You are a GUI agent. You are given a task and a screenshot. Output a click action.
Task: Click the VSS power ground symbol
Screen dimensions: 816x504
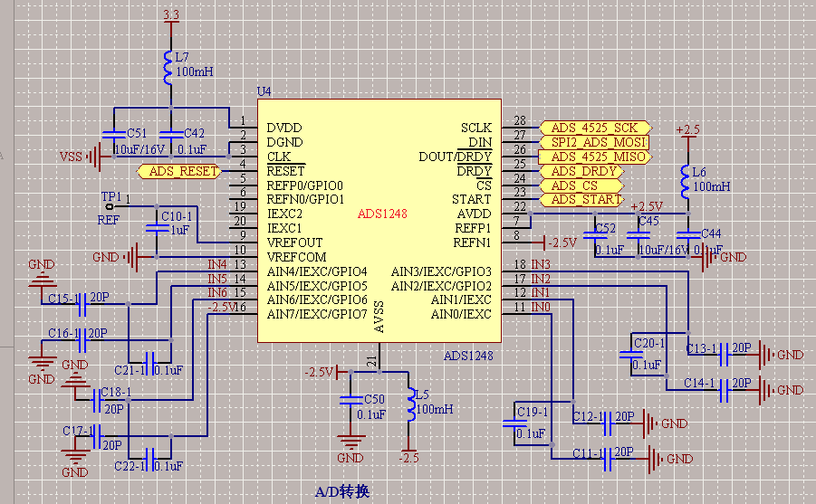point(95,157)
